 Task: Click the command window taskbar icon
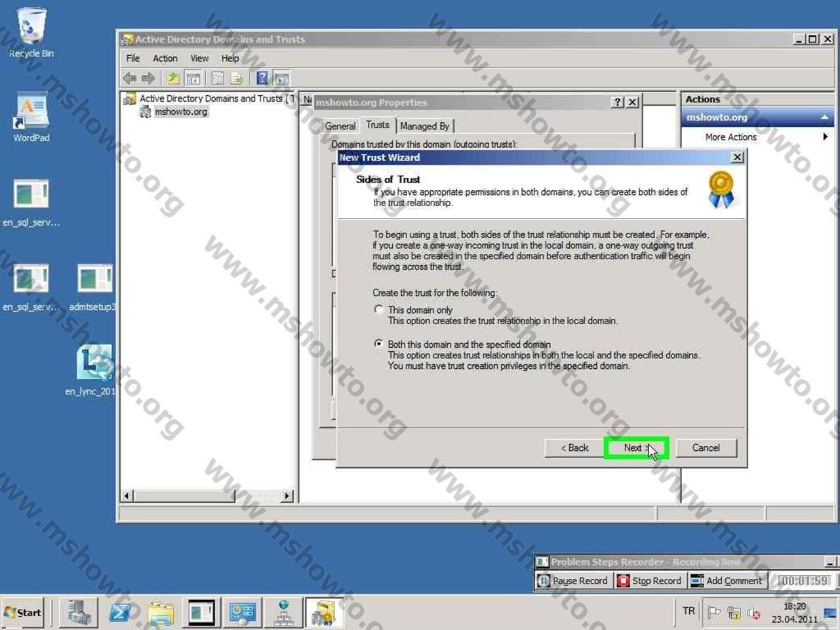[x=201, y=613]
